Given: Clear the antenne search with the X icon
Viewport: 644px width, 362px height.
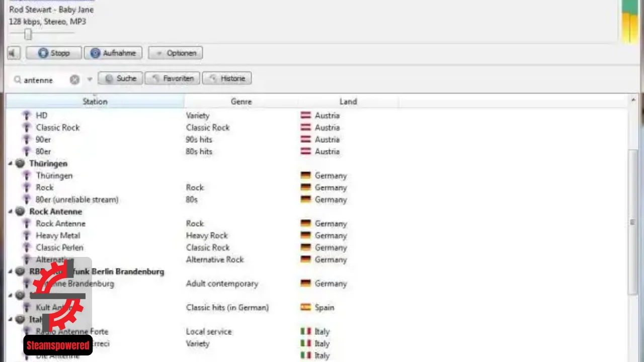Looking at the screenshot, I should (74, 79).
